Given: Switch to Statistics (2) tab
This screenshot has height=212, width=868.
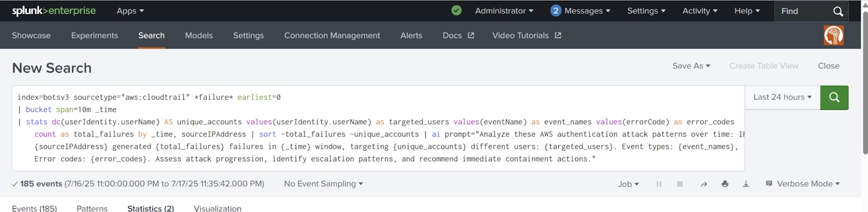Looking at the screenshot, I should pyautogui.click(x=151, y=208).
